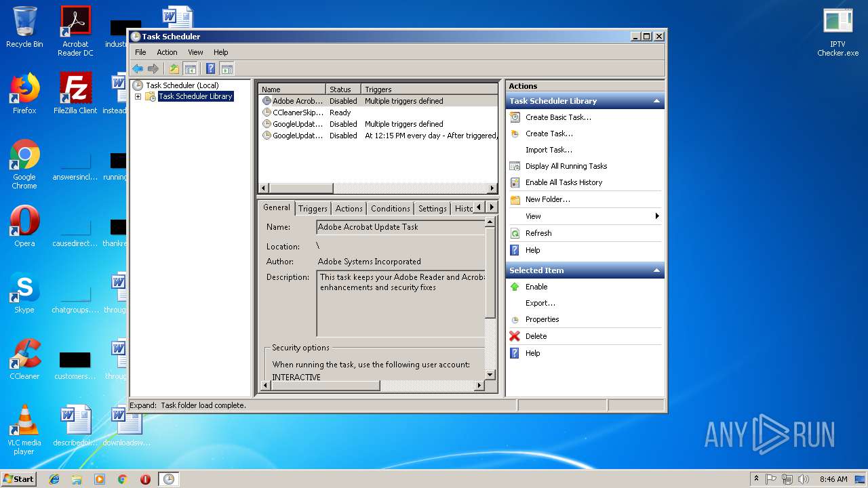
Task: Sort tasks by Name column header
Action: click(292, 89)
